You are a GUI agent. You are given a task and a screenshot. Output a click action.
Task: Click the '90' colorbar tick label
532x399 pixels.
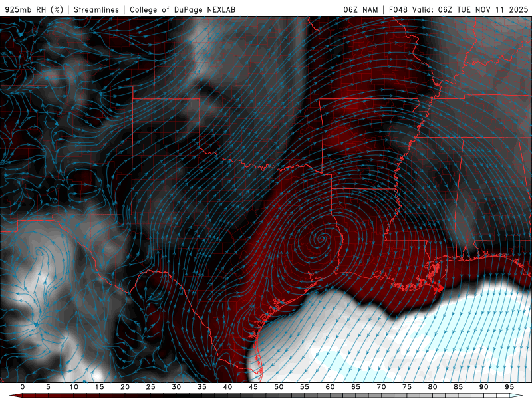pos(483,387)
